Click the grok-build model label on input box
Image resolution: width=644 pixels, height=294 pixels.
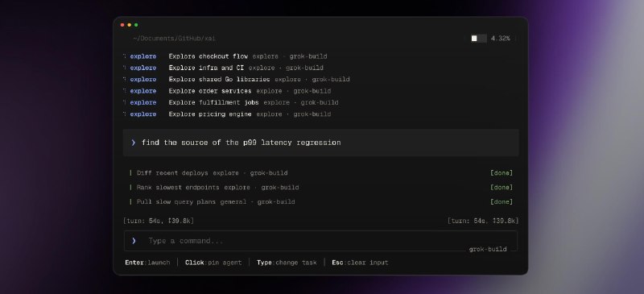tap(488, 249)
